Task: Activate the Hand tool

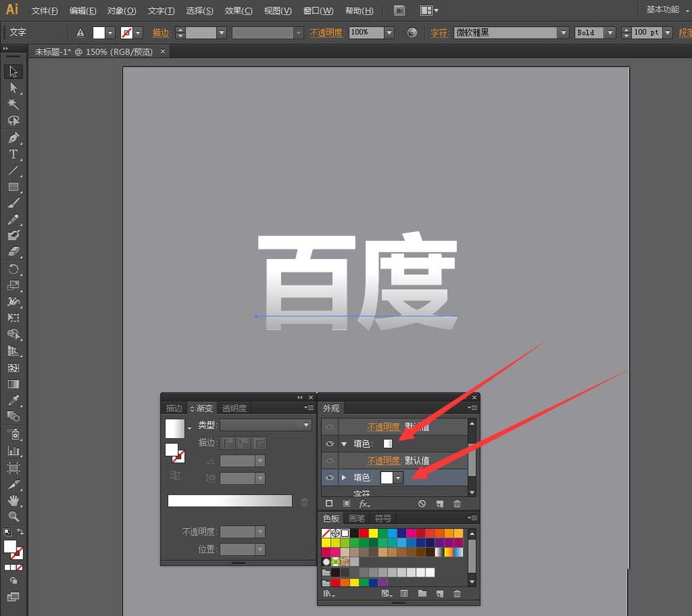Action: point(13,500)
